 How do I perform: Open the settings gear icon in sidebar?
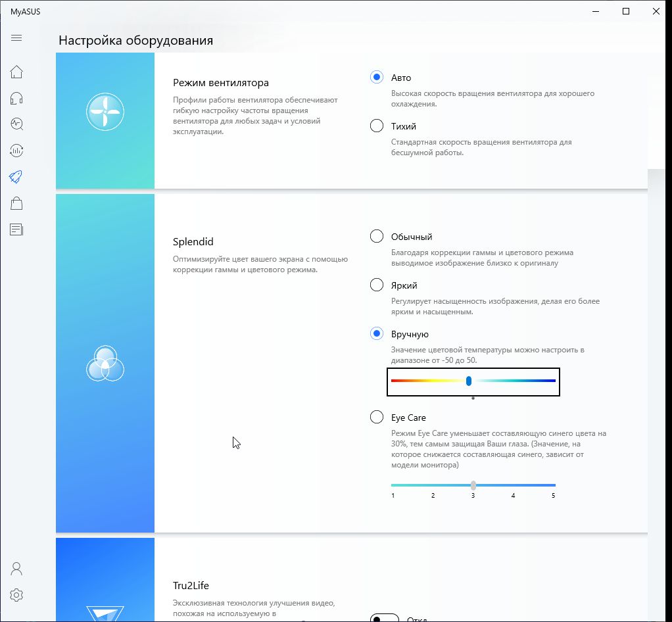(x=16, y=595)
